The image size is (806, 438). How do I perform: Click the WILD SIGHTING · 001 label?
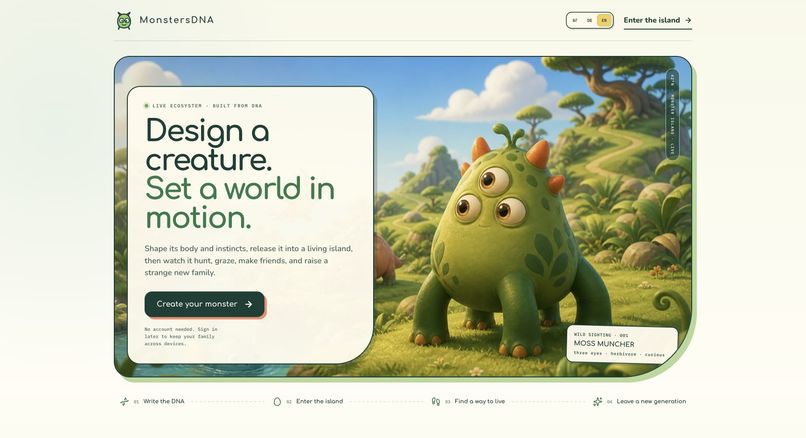(x=601, y=335)
